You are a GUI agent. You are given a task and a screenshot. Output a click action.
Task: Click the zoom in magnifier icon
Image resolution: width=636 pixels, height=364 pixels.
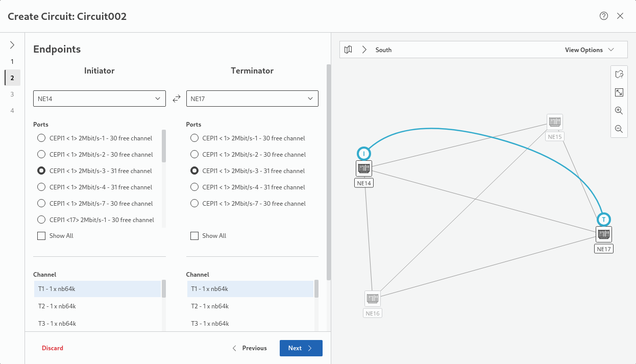coord(619,111)
